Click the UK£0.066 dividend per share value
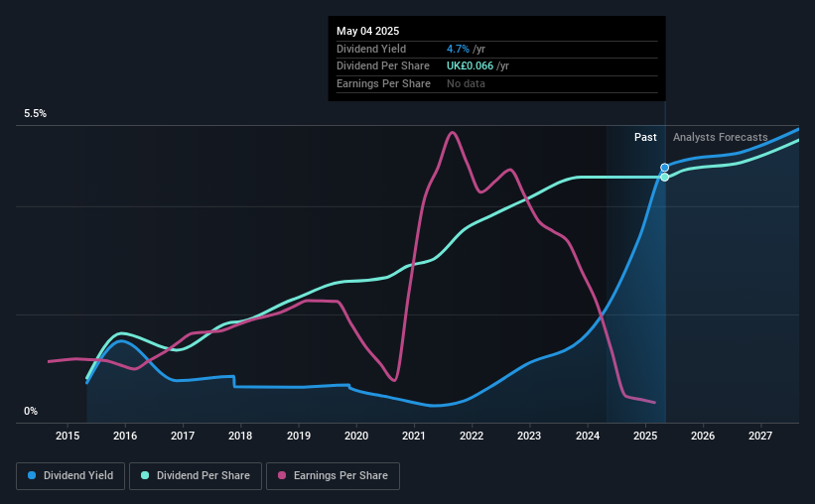This screenshot has height=504, width=815. pyautogui.click(x=470, y=66)
